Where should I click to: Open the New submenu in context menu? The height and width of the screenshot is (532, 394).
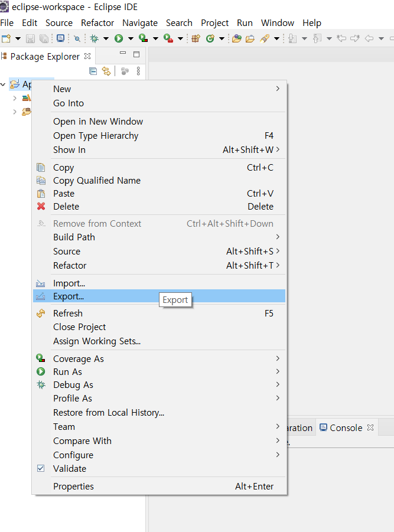159,89
